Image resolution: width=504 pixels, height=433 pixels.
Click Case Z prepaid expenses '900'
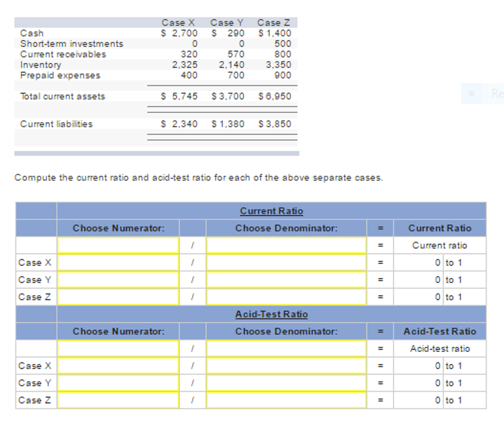point(283,75)
